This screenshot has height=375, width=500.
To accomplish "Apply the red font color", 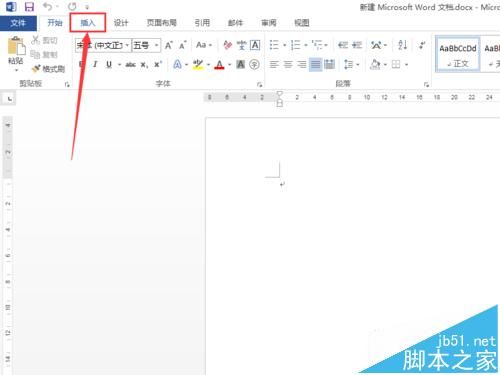I will coord(219,64).
